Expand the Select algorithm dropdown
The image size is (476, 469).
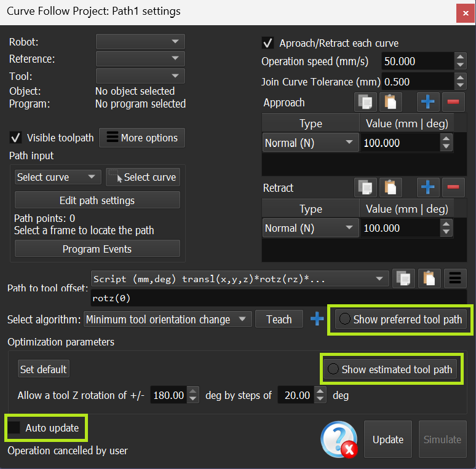167,320
